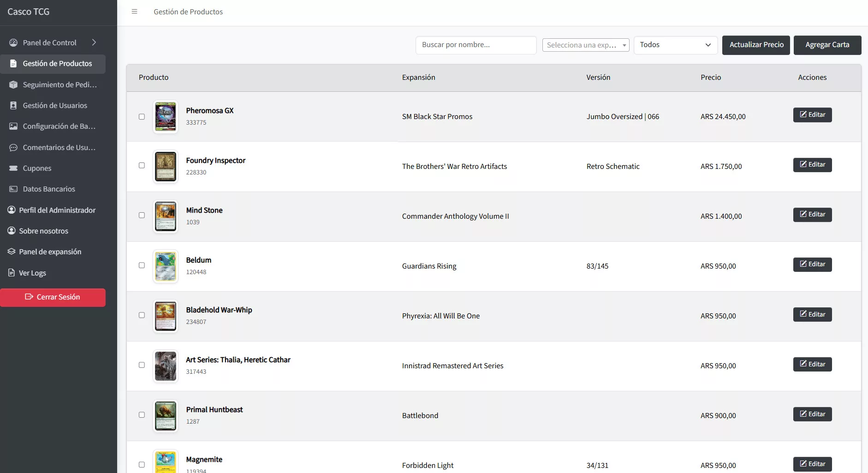
Task: Open the Todos filter dropdown
Action: click(675, 45)
